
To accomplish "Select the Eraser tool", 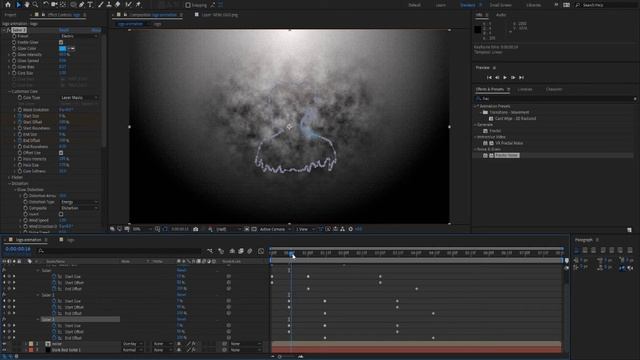I will [x=118, y=4].
